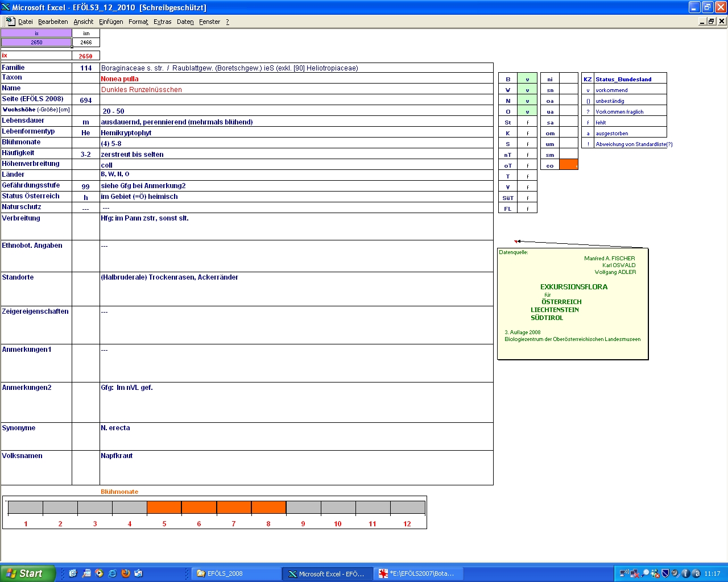Screen dimensions: 728x582
Task: Click the Blühmonate value (4) 5-8
Action: coord(111,143)
